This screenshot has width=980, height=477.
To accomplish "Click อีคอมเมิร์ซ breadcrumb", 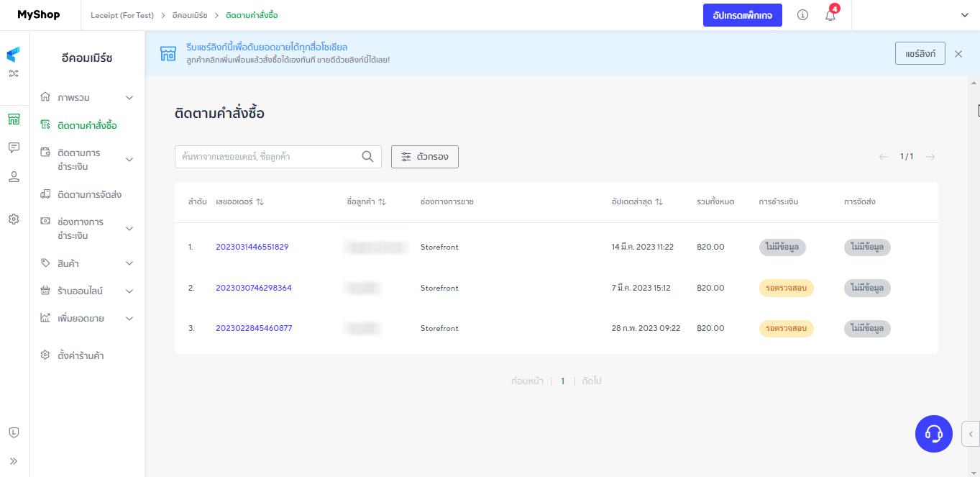I will coord(190,15).
